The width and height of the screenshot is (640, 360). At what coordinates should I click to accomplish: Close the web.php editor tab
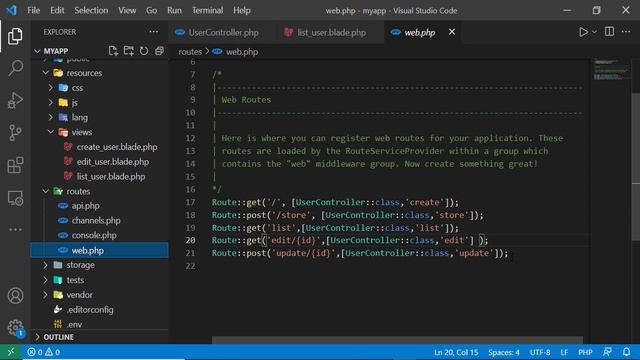click(x=452, y=32)
